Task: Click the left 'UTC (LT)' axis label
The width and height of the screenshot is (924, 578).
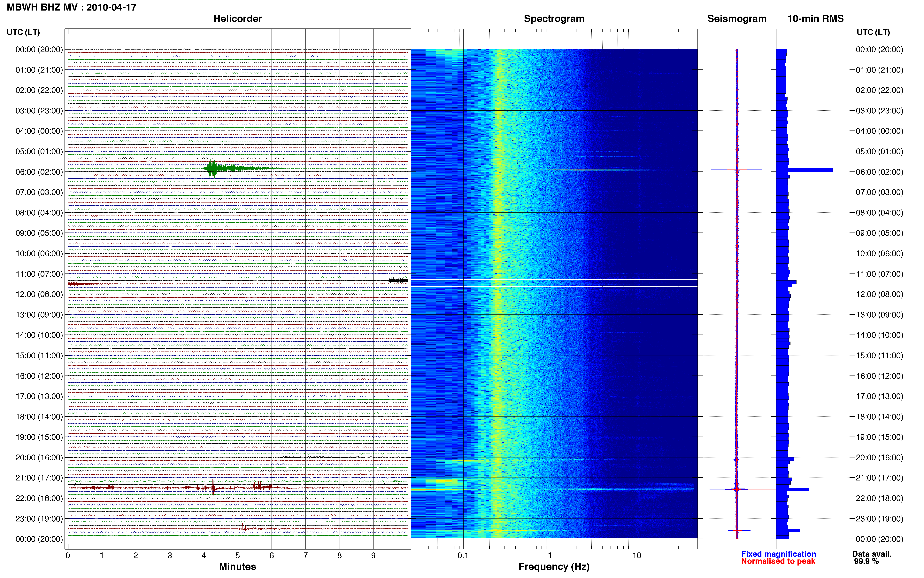Action: (23, 32)
